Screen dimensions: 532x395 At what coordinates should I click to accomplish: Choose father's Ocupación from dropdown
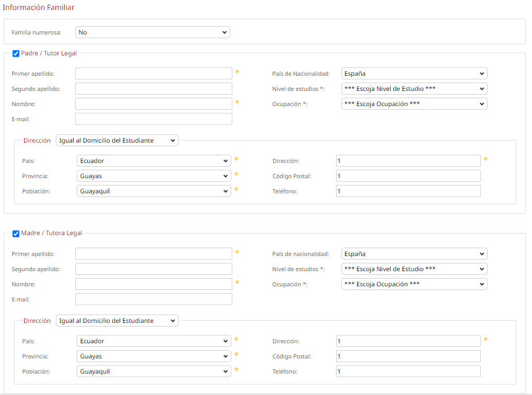(414, 104)
